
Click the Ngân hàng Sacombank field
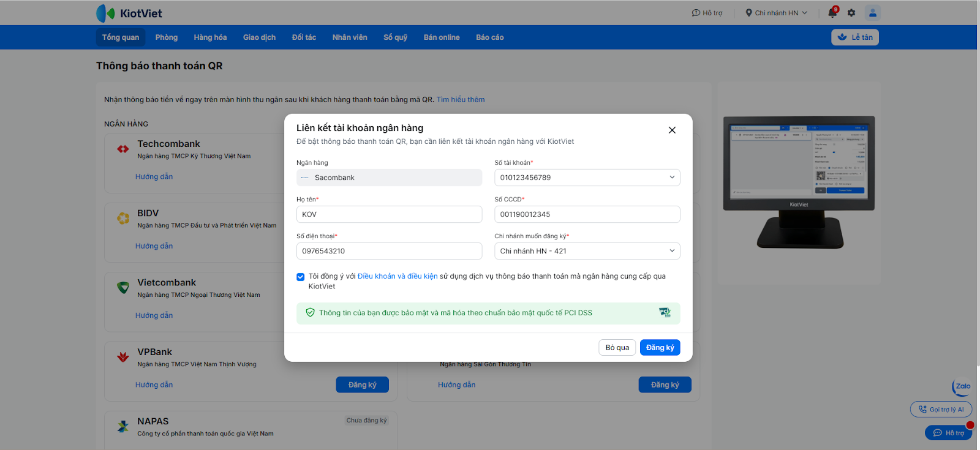390,178
